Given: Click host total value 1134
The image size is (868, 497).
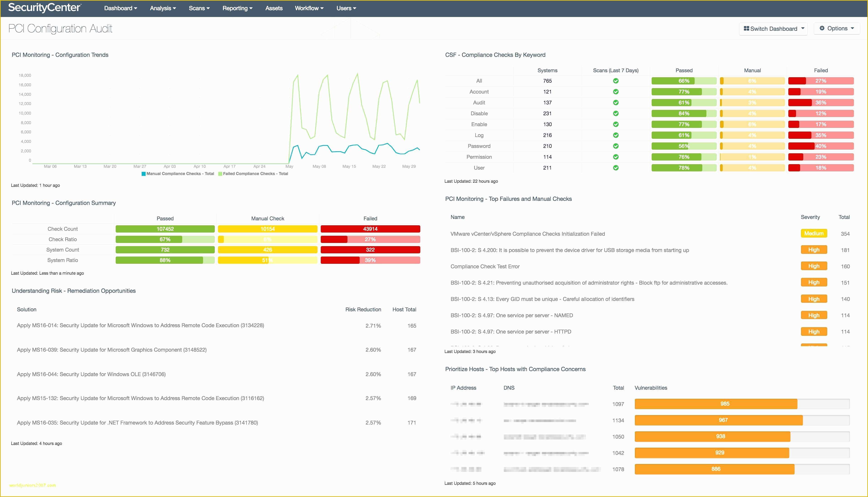Looking at the screenshot, I should point(618,420).
